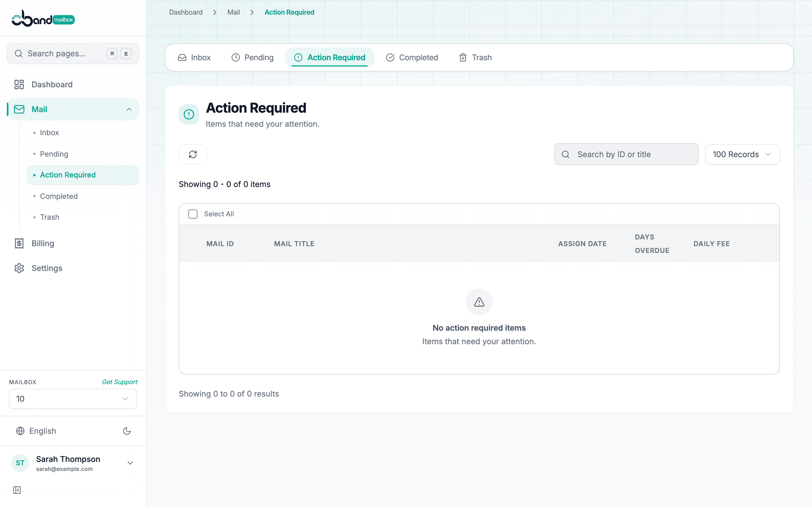Screen dimensions: 812x507
Task: Click the Get Support link
Action: [x=120, y=382]
